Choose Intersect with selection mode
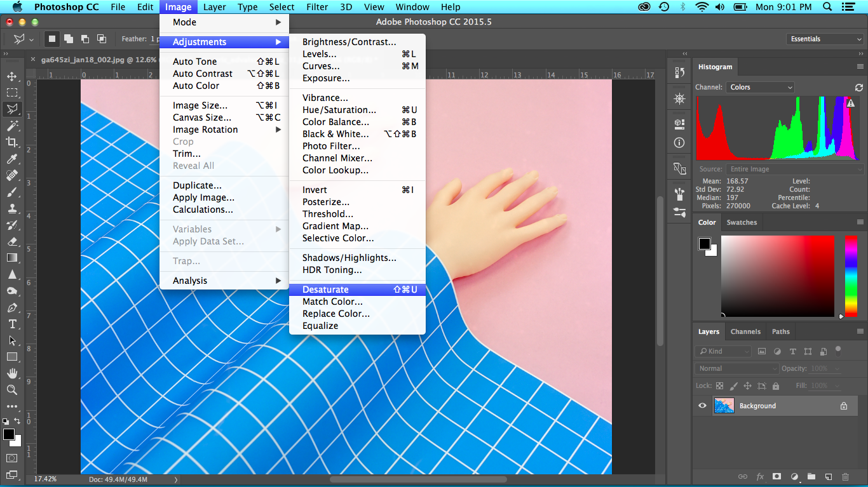Screen dimensions: 868x487 (101, 39)
